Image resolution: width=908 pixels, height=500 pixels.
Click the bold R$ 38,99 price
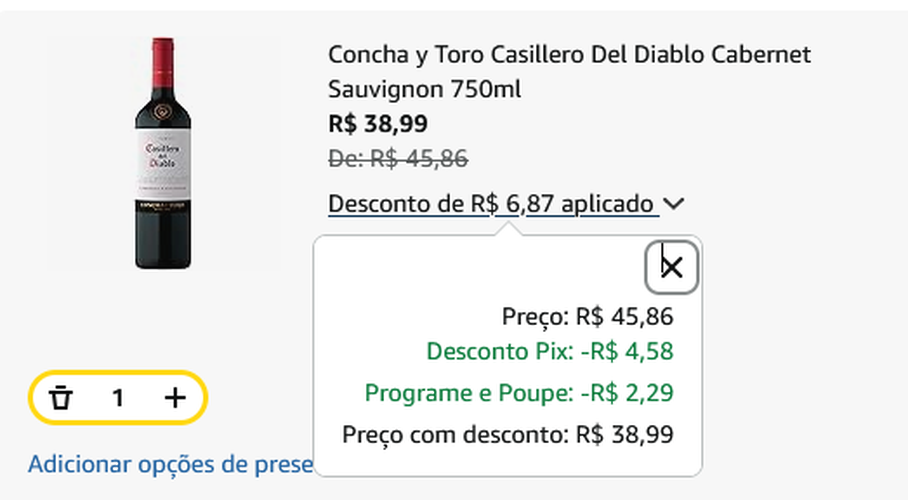click(x=378, y=124)
